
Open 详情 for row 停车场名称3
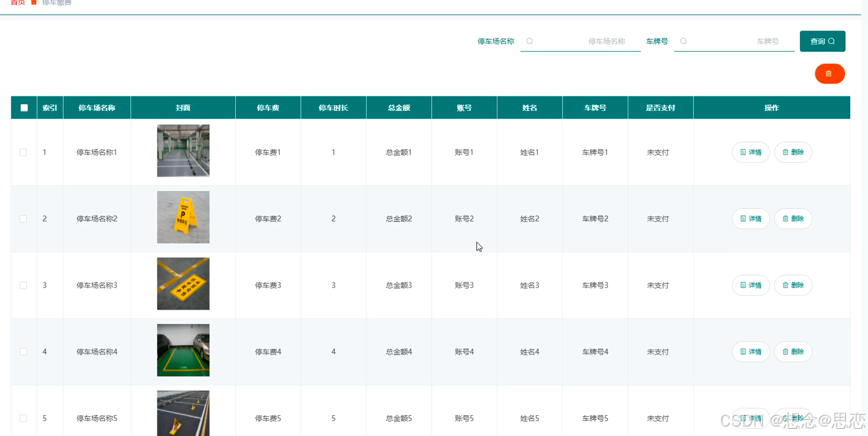[750, 286]
